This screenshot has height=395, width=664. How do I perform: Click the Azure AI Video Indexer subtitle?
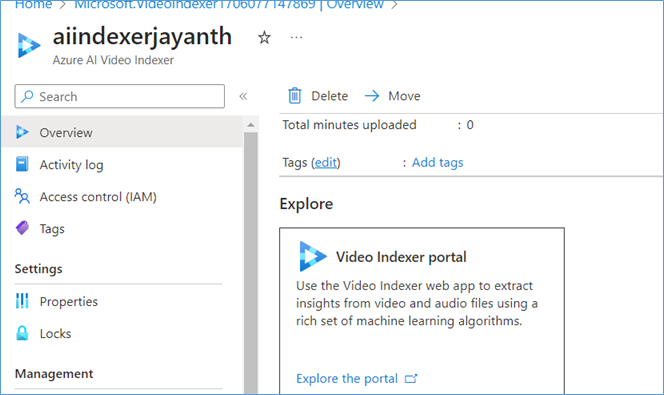pos(113,60)
